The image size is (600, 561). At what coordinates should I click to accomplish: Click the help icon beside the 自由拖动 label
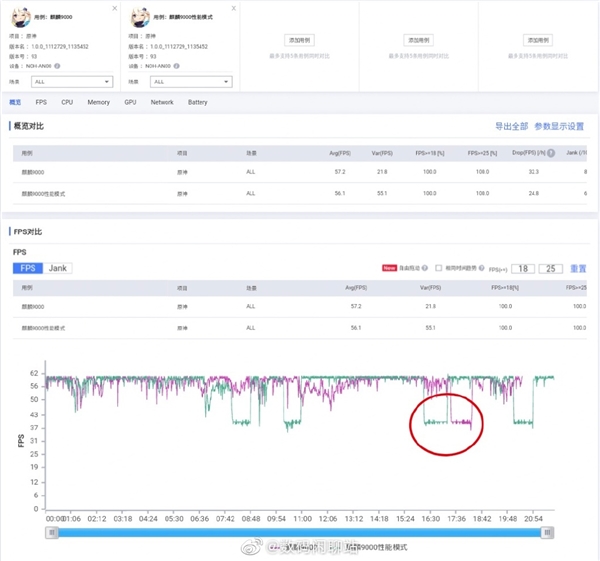(x=427, y=268)
